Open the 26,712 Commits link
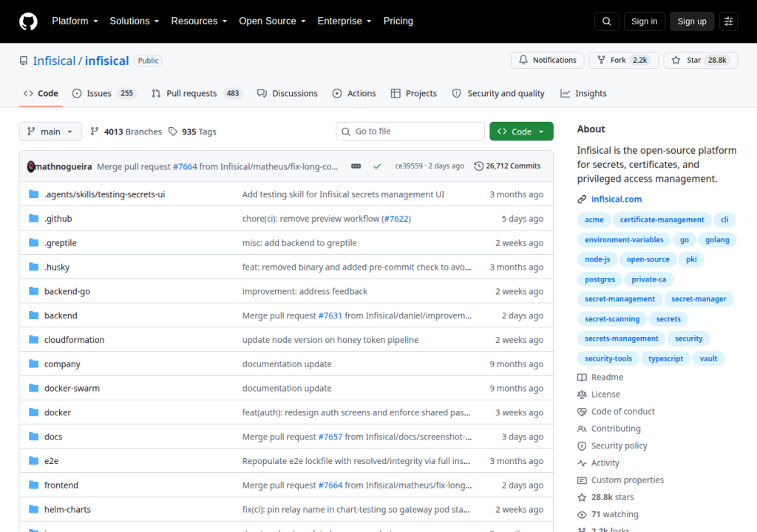 coord(507,166)
